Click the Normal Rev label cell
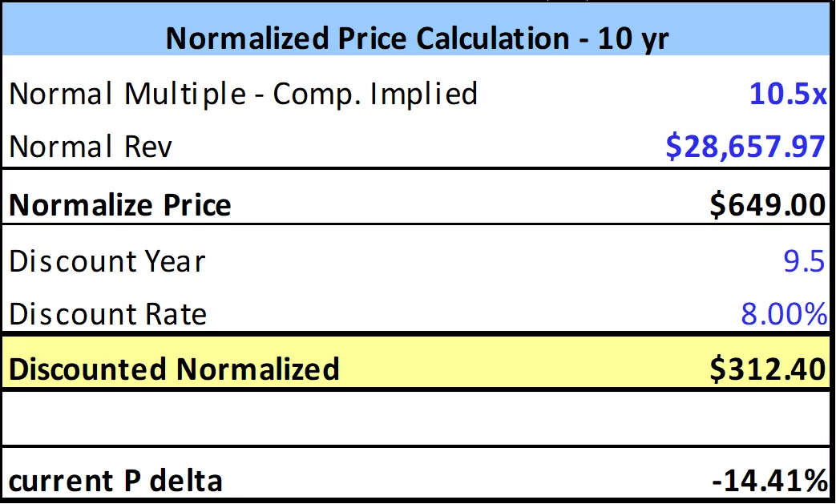This screenshot has width=836, height=504. pyautogui.click(x=91, y=147)
